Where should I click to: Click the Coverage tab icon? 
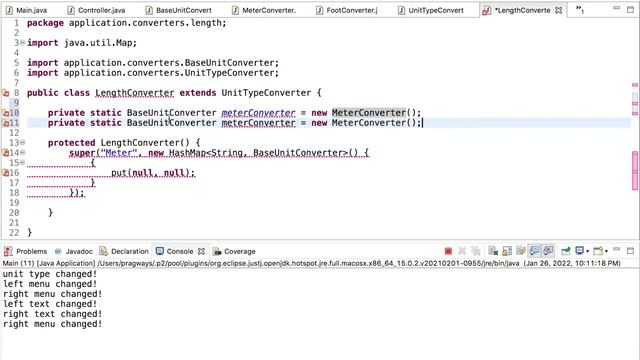217,251
